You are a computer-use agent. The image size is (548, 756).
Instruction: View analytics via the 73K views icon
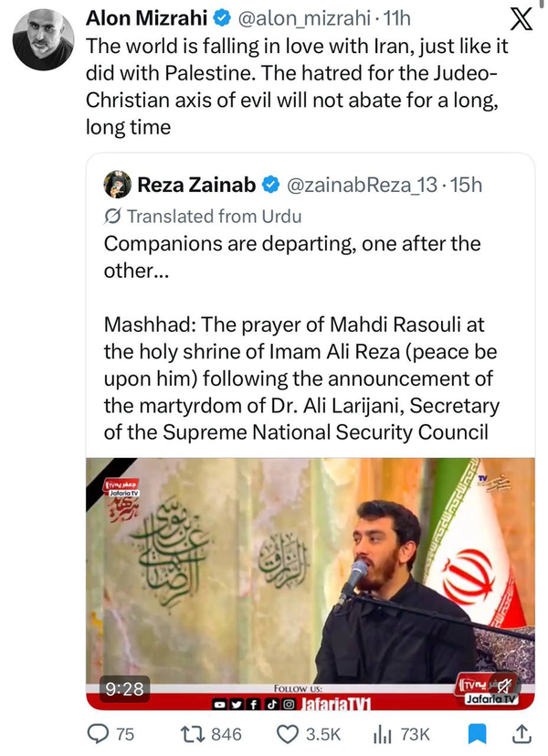point(382,734)
